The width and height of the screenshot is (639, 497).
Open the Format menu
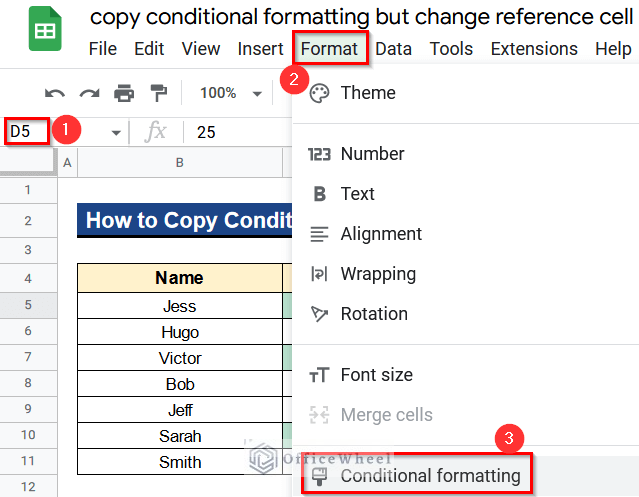click(x=329, y=49)
